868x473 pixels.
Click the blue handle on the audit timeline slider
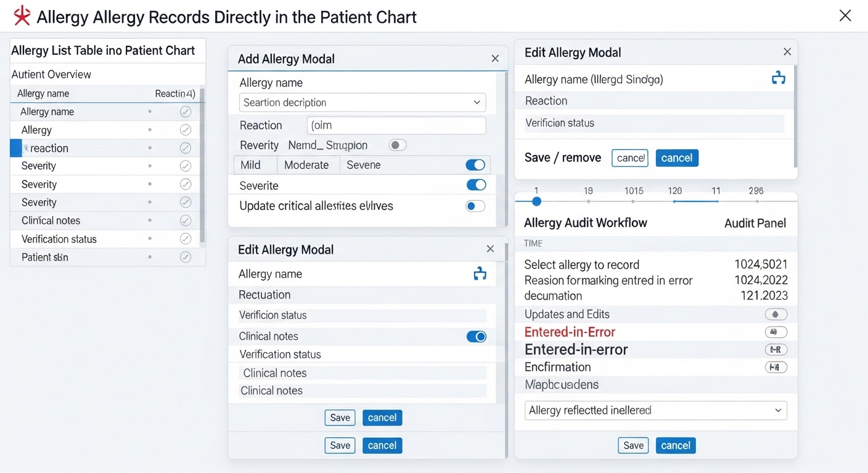click(x=536, y=201)
